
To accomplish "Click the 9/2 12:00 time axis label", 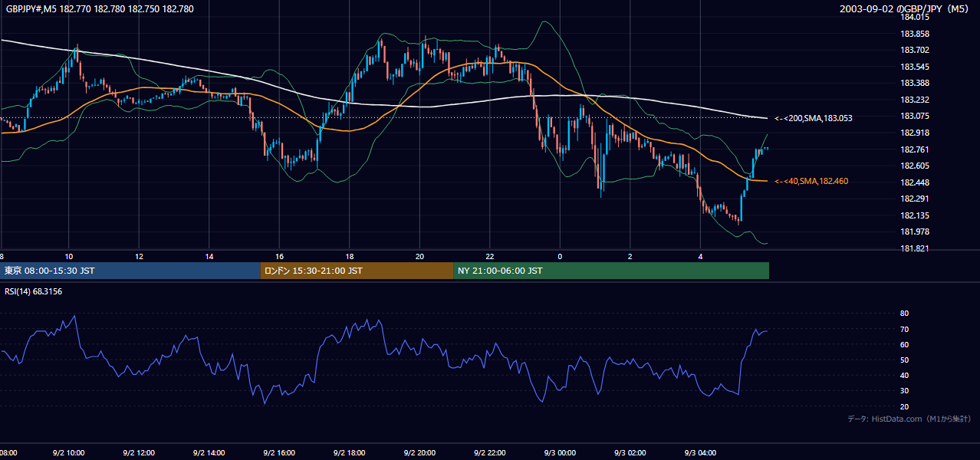I will [x=139, y=452].
